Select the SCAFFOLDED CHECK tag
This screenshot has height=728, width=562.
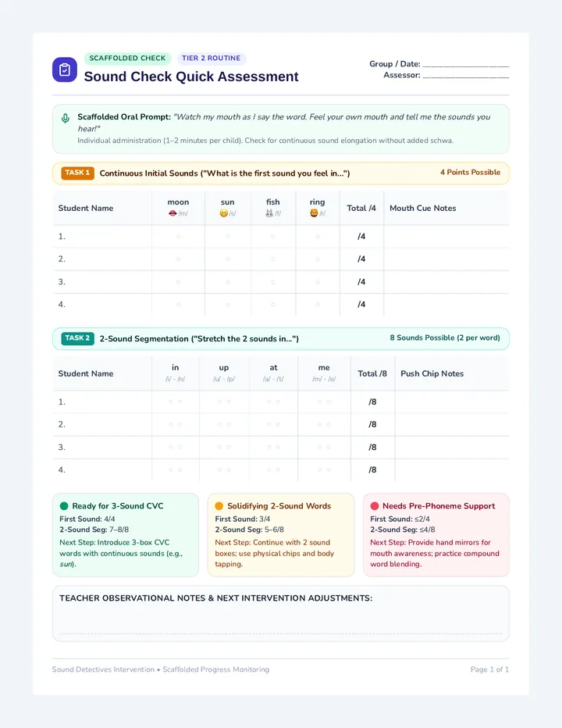[x=128, y=58]
